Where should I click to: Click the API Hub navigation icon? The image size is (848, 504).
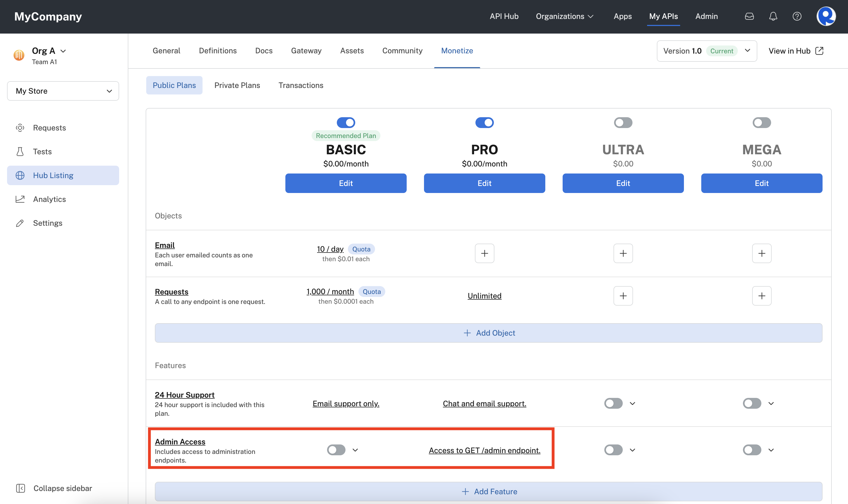[503, 16]
